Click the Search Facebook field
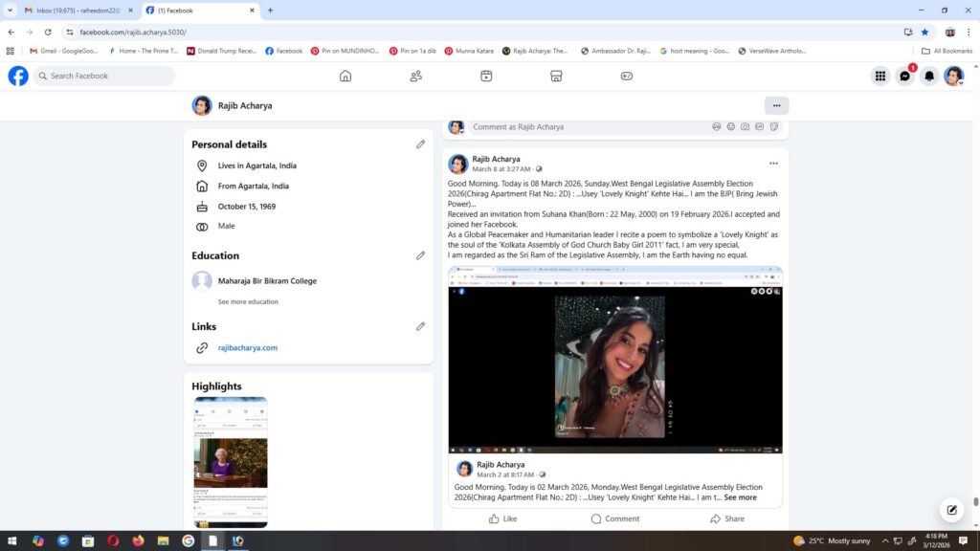The width and height of the screenshot is (980, 551). 105,77
